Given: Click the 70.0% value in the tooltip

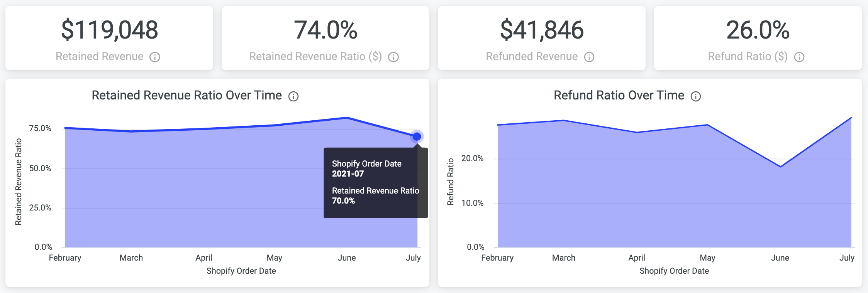Looking at the screenshot, I should pyautogui.click(x=343, y=200).
